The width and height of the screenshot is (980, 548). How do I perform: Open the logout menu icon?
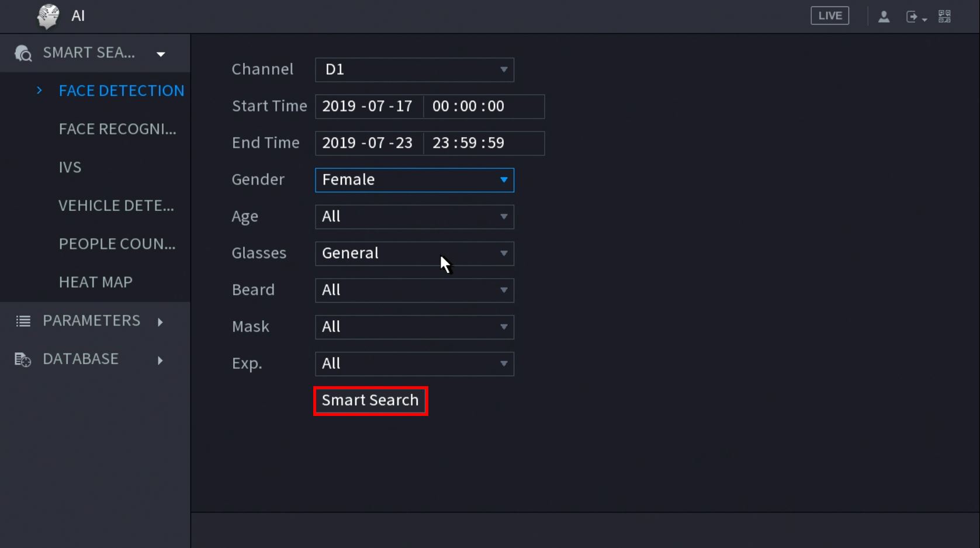(915, 17)
